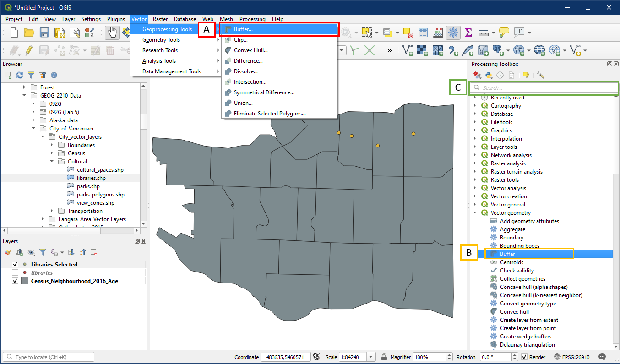Open the Raster menu
Screen dimensions: 620x364
160,19
